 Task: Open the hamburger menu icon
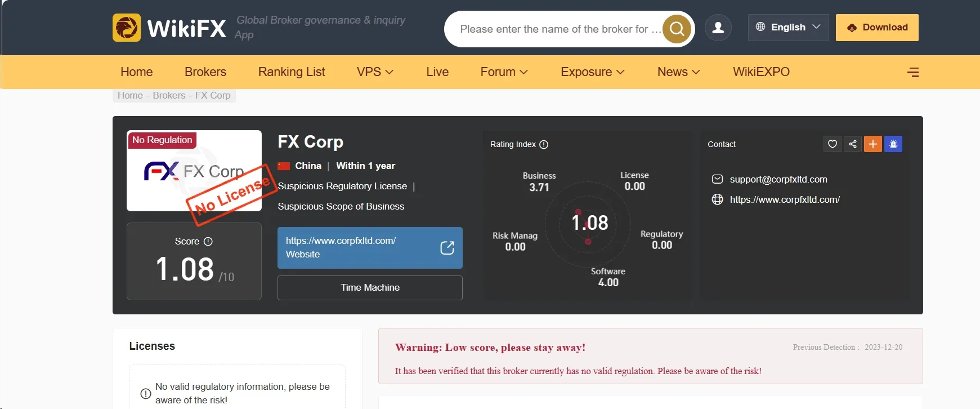click(913, 72)
